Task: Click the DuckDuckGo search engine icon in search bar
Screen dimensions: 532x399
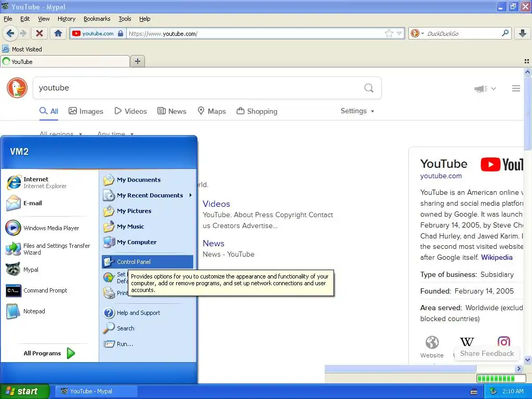Action: [415, 33]
